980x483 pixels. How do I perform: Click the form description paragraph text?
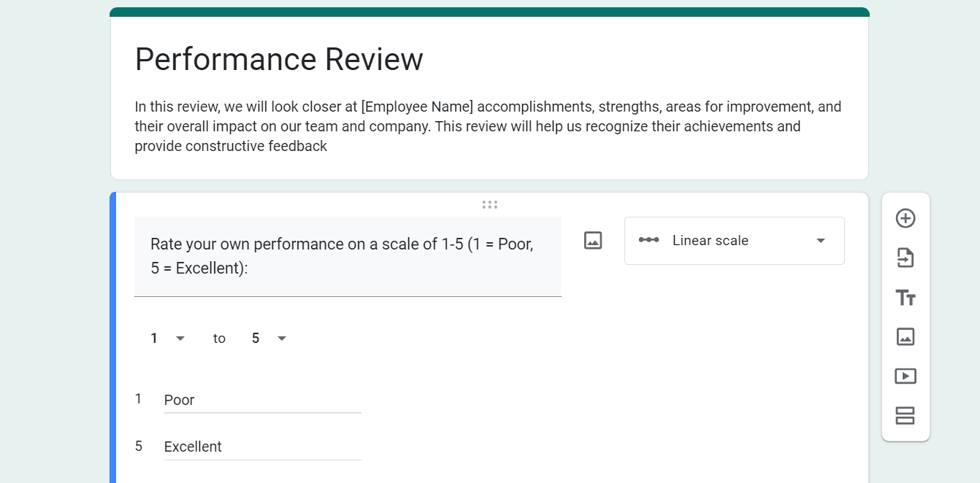tap(488, 126)
